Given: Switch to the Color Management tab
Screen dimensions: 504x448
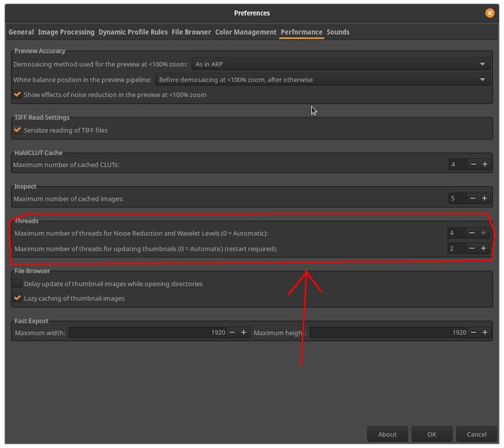Looking at the screenshot, I should point(245,32).
